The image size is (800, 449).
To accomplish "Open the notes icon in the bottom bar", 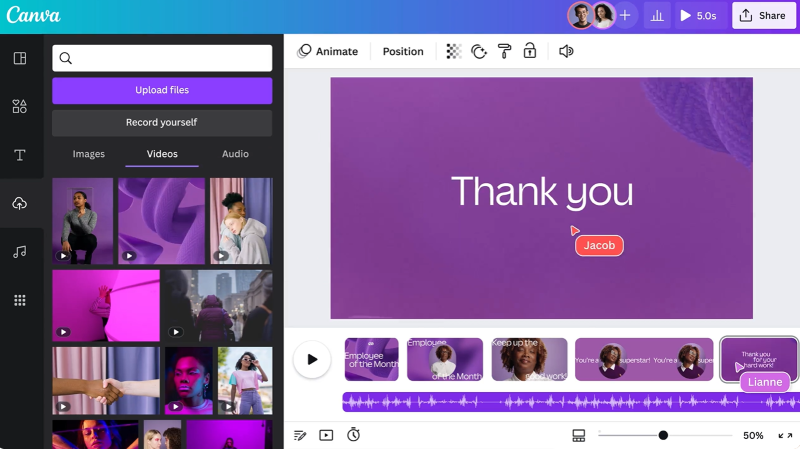I will (300, 435).
